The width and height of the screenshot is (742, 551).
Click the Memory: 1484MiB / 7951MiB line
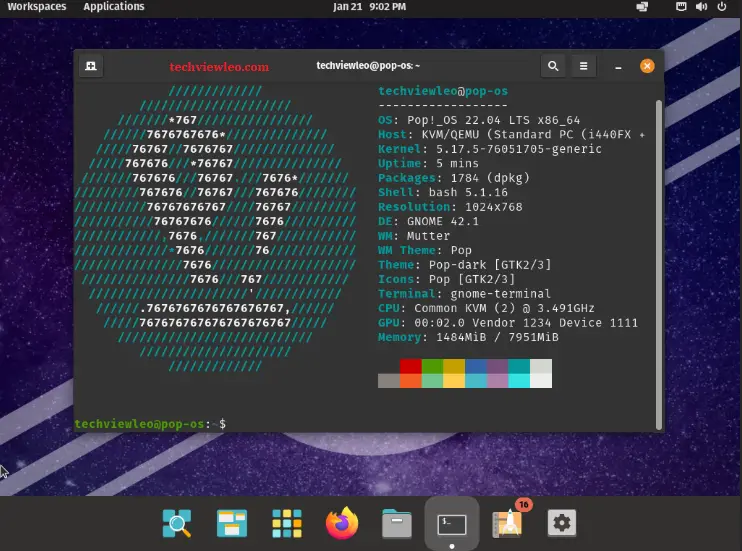(x=468, y=337)
